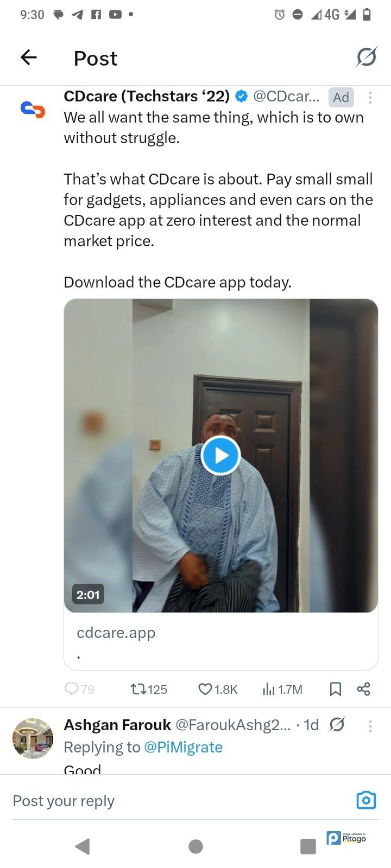Tap the reply icon with 79 comments
Screen dimensions: 391x868
point(72,689)
